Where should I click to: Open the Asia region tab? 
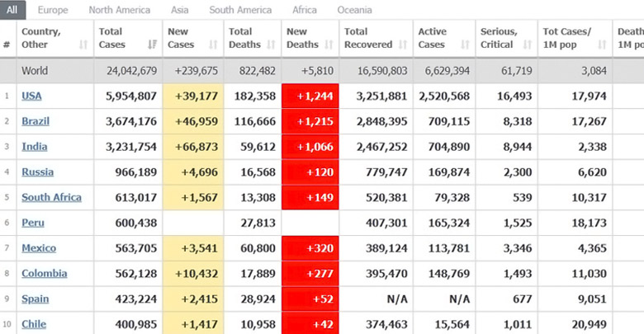tap(179, 10)
